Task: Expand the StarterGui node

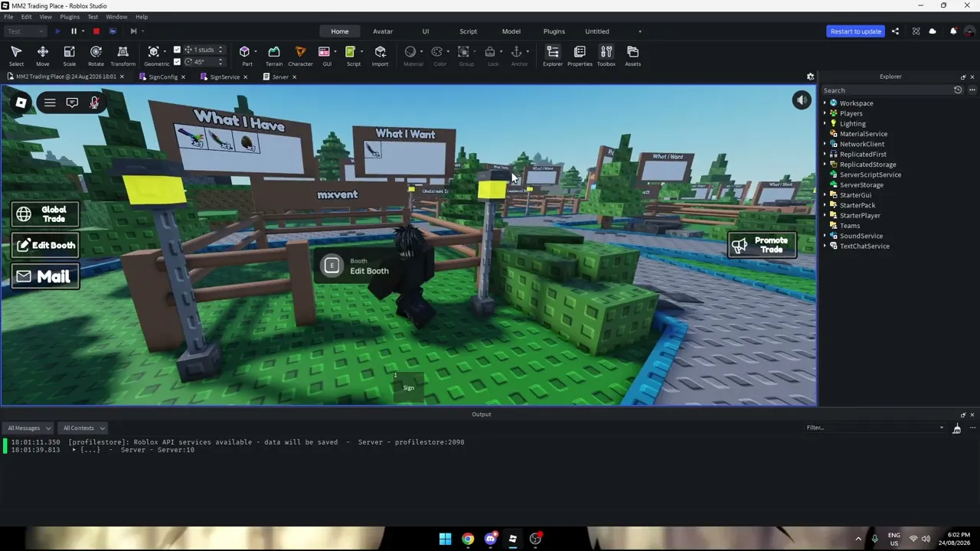Action: click(825, 195)
